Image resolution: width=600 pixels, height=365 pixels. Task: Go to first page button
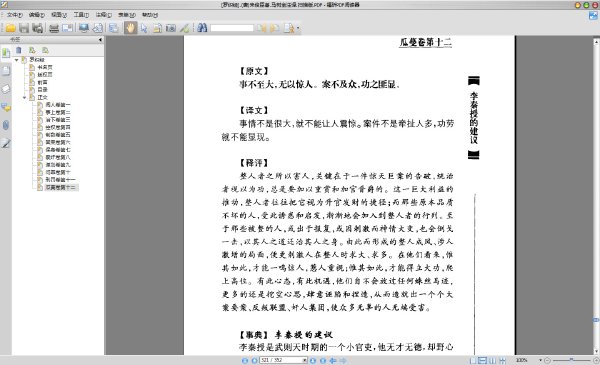click(x=245, y=360)
